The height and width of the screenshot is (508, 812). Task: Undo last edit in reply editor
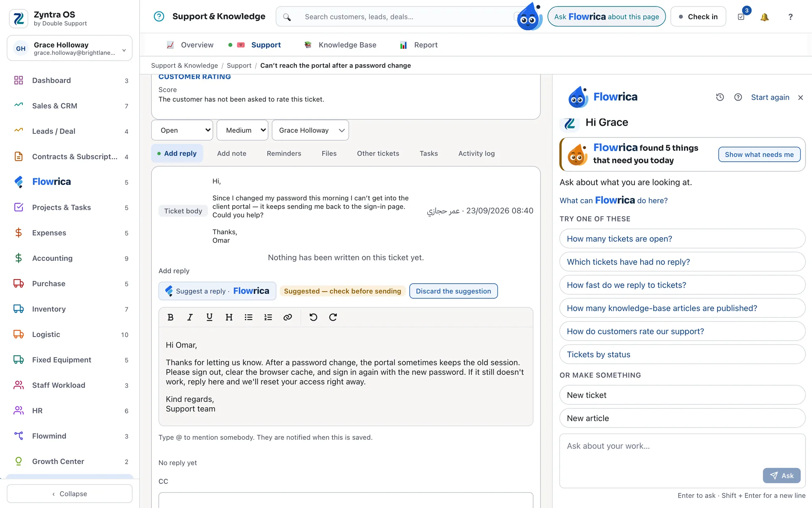click(x=313, y=317)
